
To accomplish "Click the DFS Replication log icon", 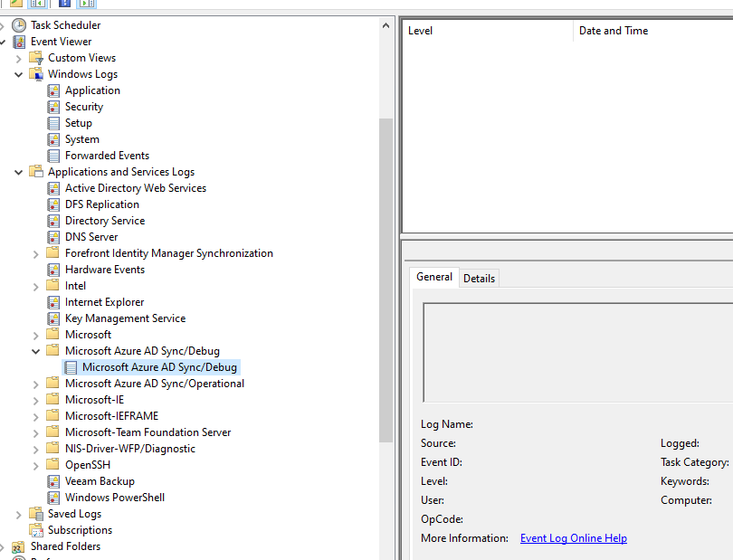I will click(x=53, y=204).
